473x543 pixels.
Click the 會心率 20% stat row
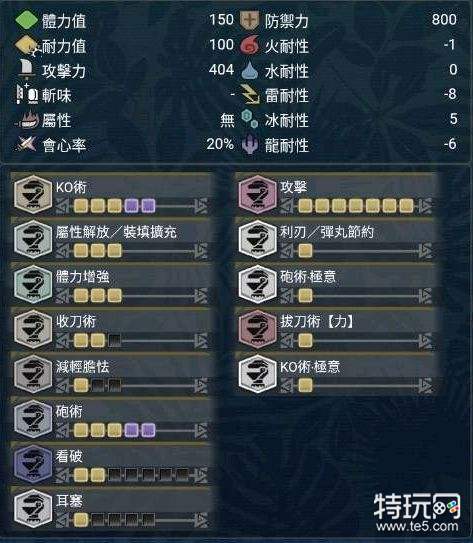pyautogui.click(x=125, y=144)
